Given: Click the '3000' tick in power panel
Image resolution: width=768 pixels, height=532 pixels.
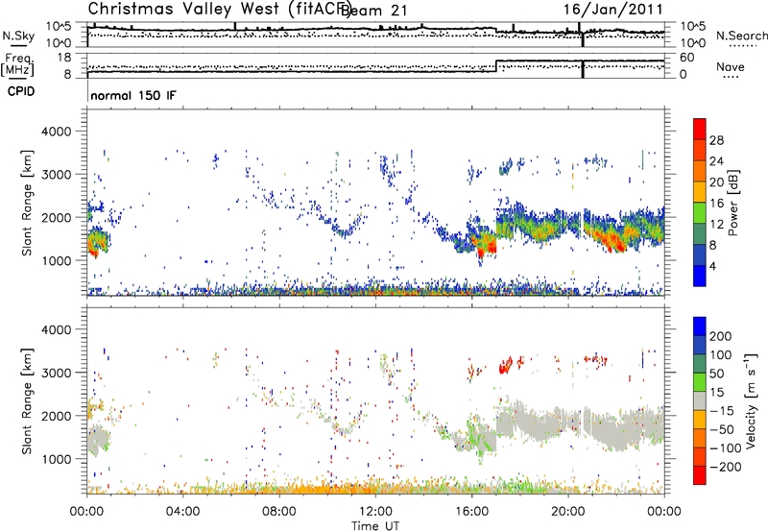Looking at the screenshot, I should (x=56, y=175).
